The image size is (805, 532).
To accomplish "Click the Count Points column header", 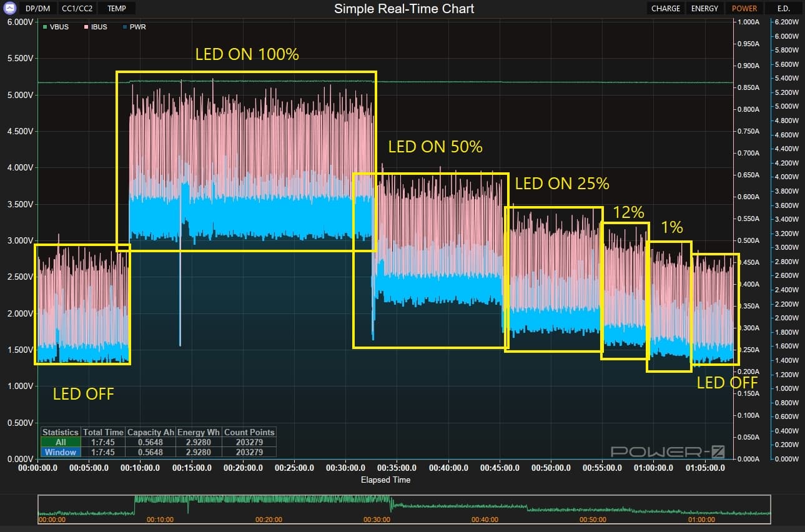I will click(x=249, y=432).
